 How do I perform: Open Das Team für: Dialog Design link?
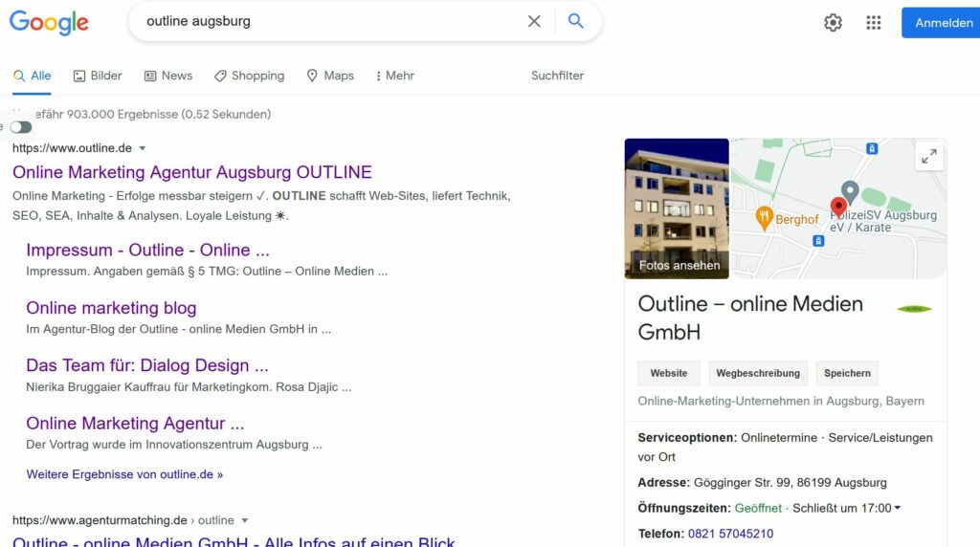147,365
